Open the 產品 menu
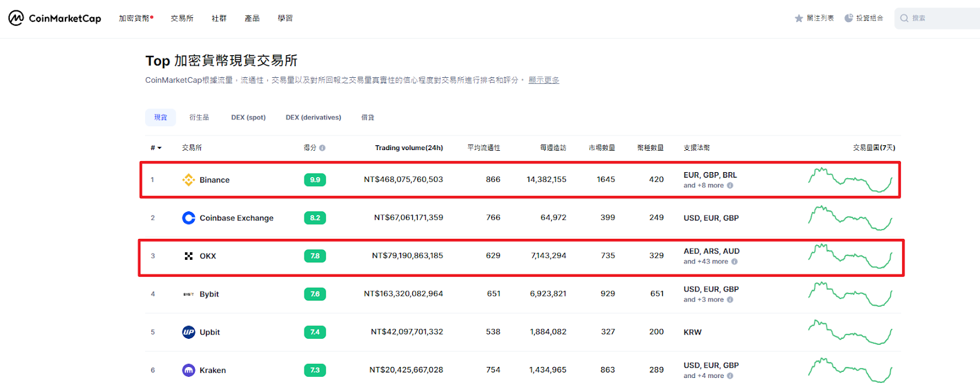This screenshot has width=980, height=389. (x=252, y=18)
